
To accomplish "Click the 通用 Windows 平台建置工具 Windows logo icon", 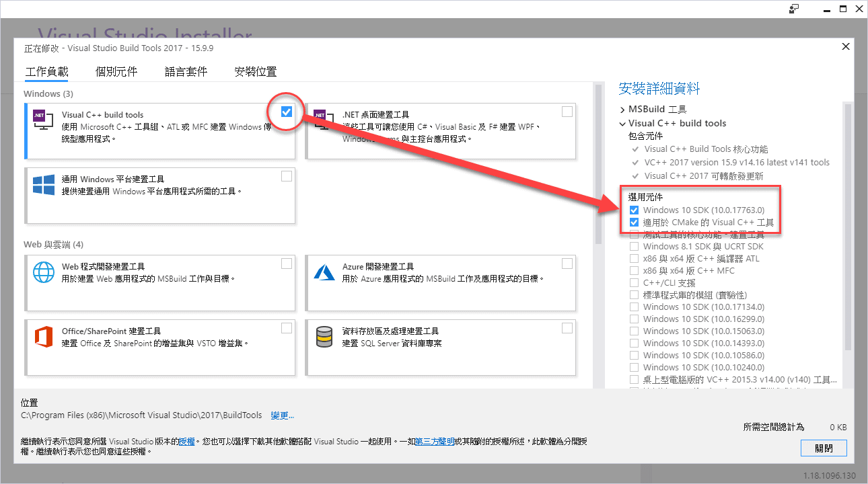I will pos(44,185).
